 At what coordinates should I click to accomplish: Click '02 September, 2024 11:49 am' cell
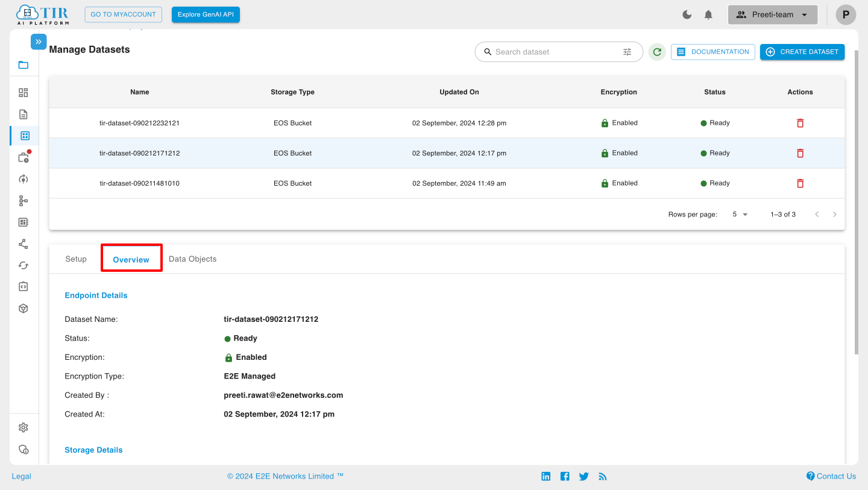(x=459, y=183)
